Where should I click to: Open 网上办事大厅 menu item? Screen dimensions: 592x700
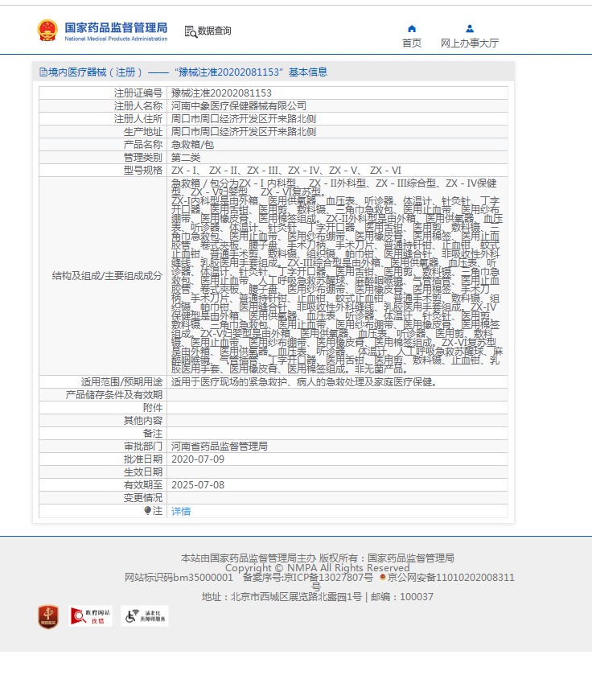(470, 43)
